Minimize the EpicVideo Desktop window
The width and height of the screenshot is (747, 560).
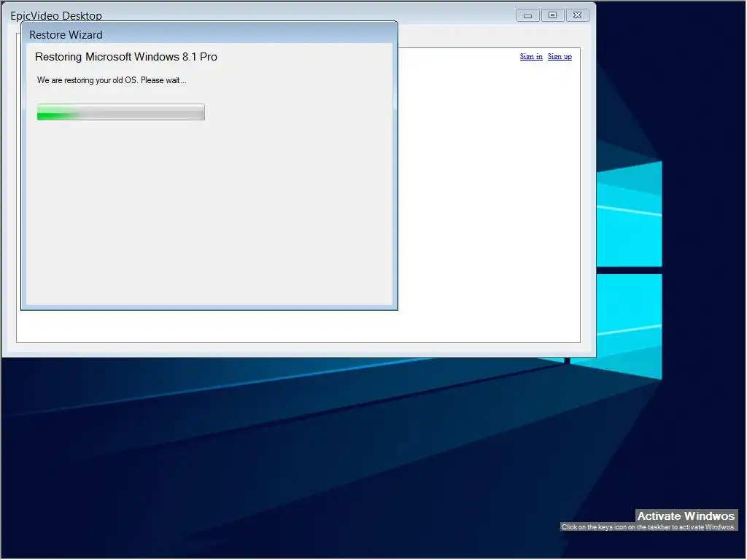coord(528,15)
